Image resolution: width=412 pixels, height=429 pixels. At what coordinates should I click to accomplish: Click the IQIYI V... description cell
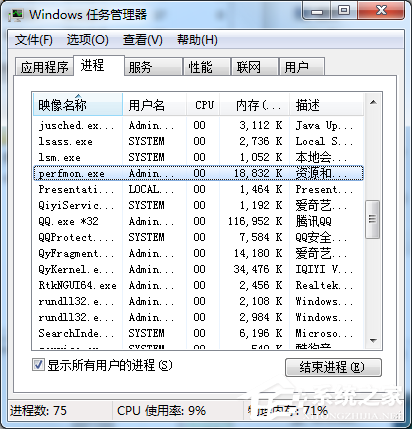324,269
